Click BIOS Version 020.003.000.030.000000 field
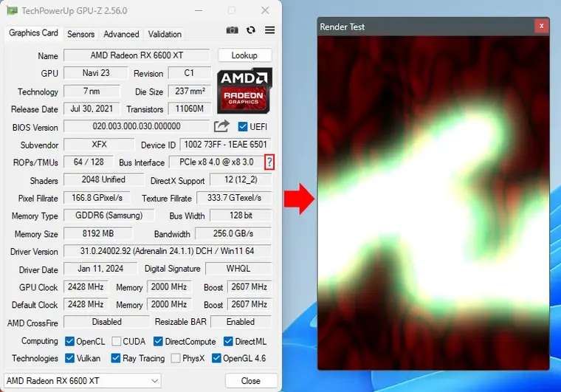 pos(137,126)
